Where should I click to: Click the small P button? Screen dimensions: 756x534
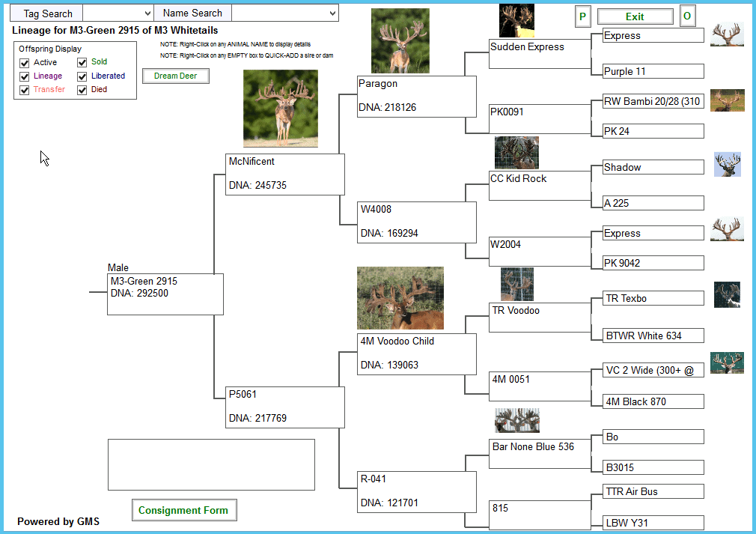pyautogui.click(x=583, y=16)
